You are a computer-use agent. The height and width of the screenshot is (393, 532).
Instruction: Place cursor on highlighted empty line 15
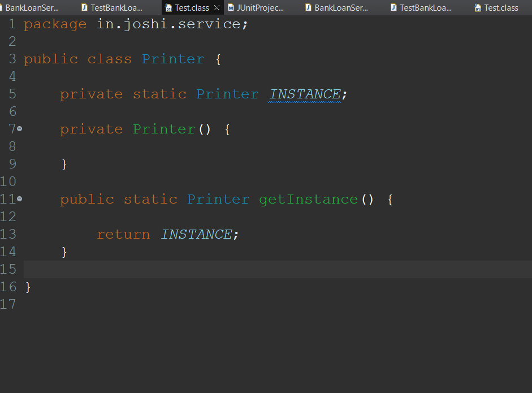tap(278, 270)
